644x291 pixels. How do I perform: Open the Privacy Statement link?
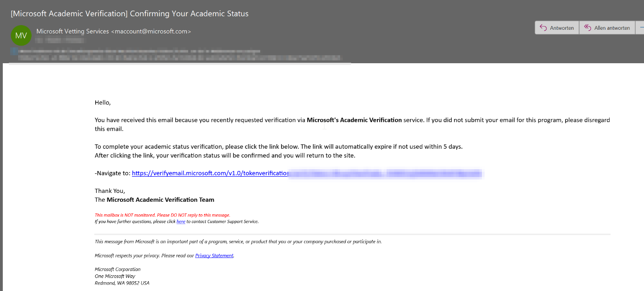[x=214, y=256]
